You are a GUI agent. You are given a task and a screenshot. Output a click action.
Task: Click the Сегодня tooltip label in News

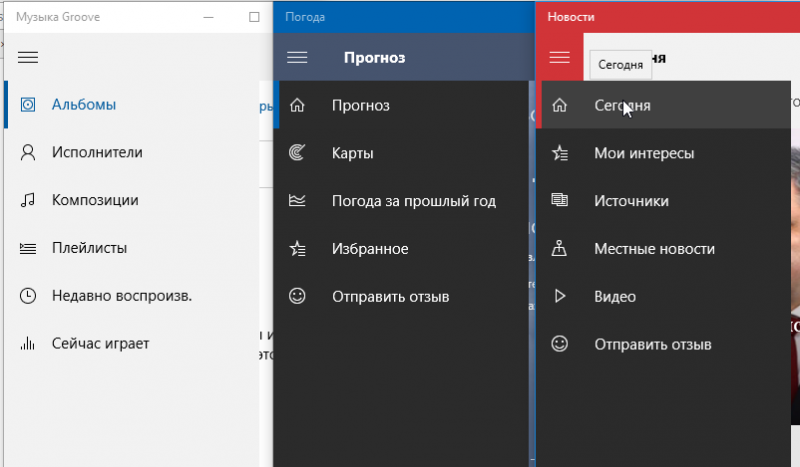(x=620, y=65)
